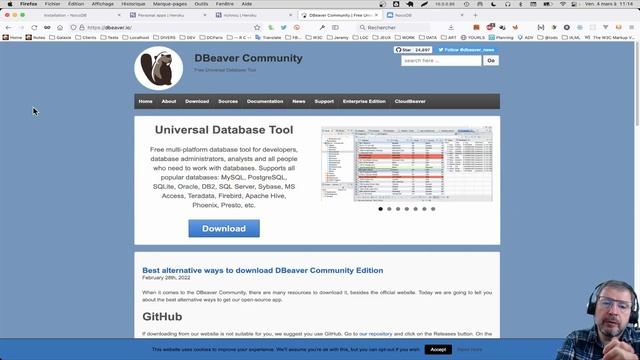
Task: Open the Fichier menu
Action: coord(52,4)
